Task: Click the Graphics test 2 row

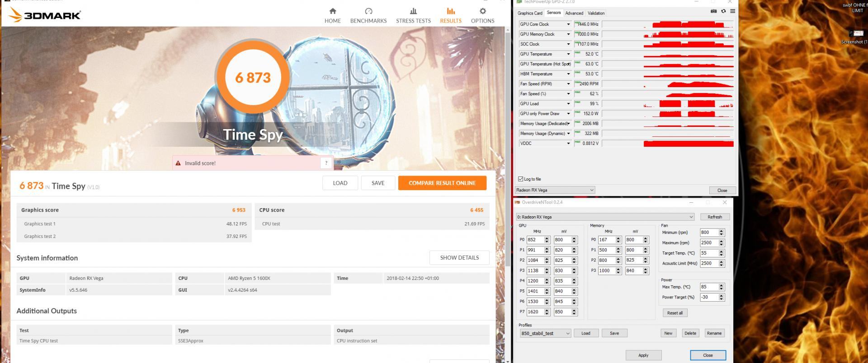Action: 134,236
